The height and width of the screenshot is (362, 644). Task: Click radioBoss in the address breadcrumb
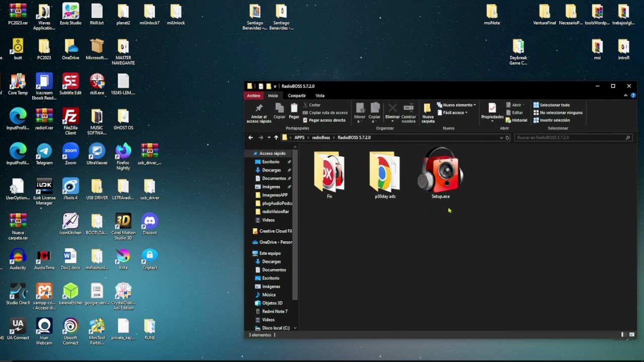click(x=321, y=137)
